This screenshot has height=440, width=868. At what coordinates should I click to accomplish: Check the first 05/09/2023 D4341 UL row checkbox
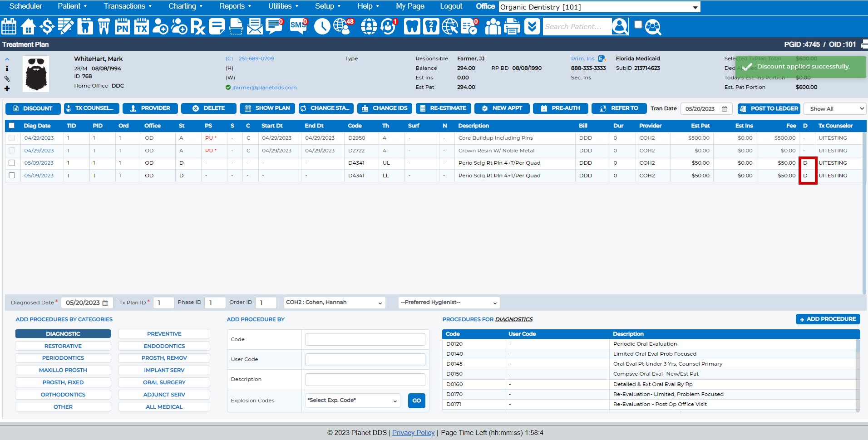coord(12,163)
